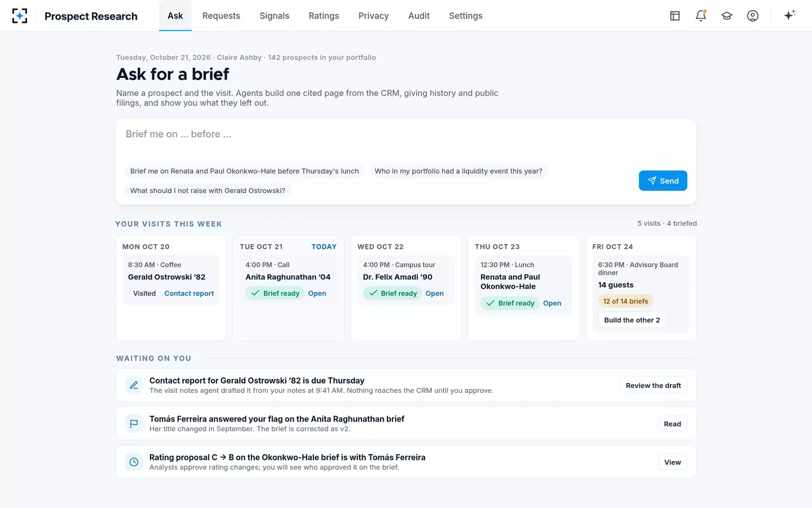812x508 pixels.
Task: Open the Ratings tab
Action: (x=324, y=16)
